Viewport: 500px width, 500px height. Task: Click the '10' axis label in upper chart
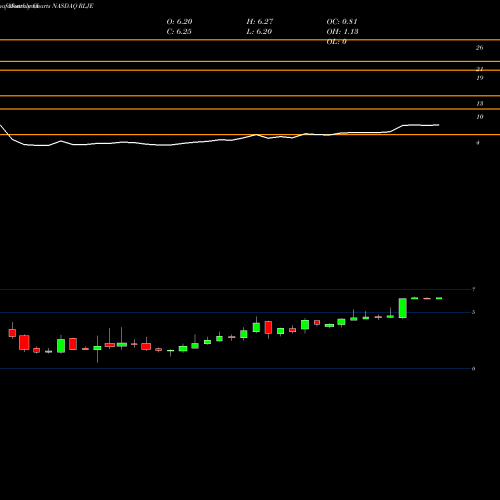(x=479, y=117)
